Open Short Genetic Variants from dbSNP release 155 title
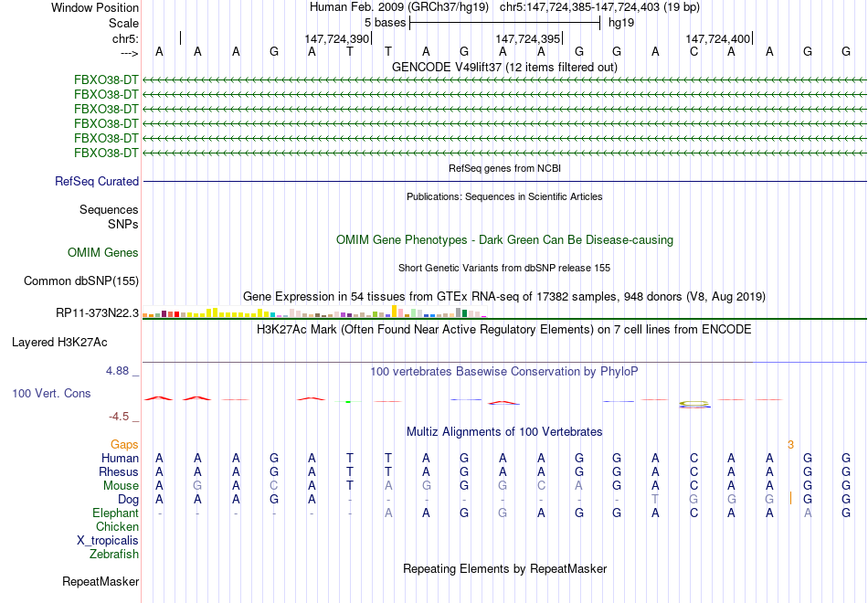Screen dimensions: 868x603 pyautogui.click(x=504, y=268)
